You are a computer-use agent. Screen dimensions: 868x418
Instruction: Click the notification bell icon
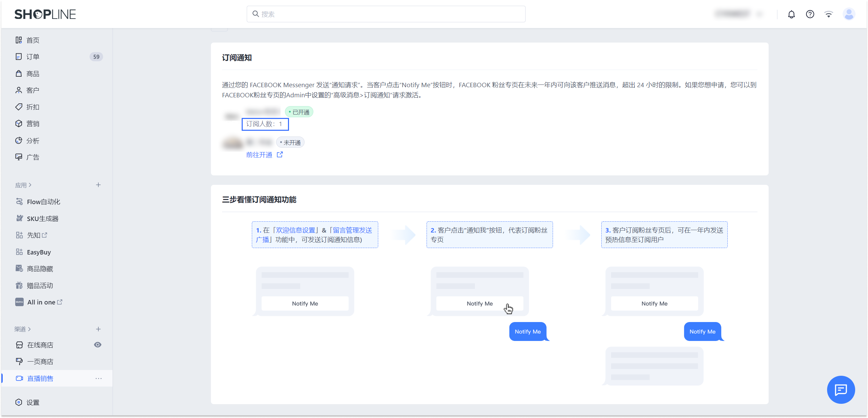792,14
